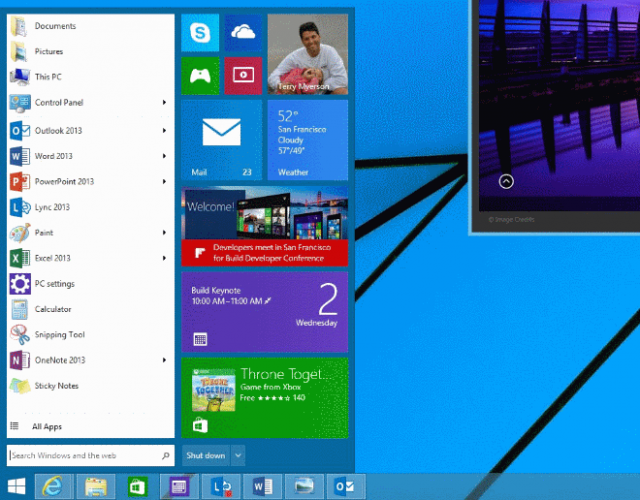The height and width of the screenshot is (500, 640).
Task: Switch to Lync on the taskbar
Action: 221,487
